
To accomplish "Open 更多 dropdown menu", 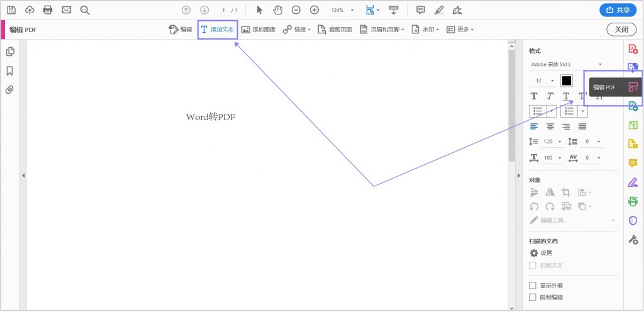I will coord(460,30).
